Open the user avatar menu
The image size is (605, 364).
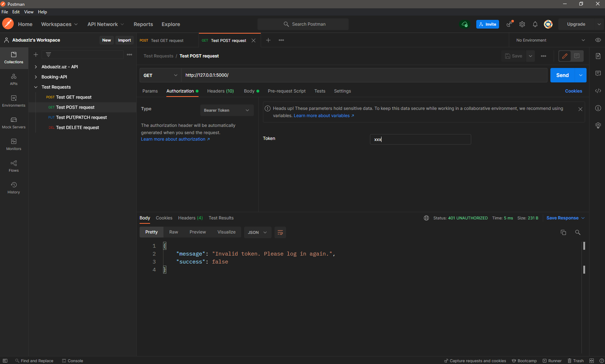pyautogui.click(x=548, y=24)
